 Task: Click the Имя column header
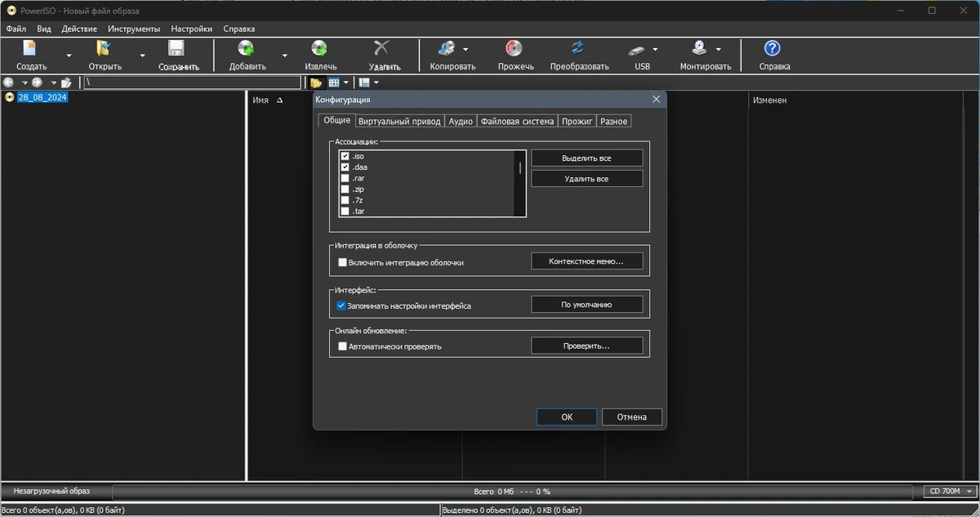pos(261,100)
